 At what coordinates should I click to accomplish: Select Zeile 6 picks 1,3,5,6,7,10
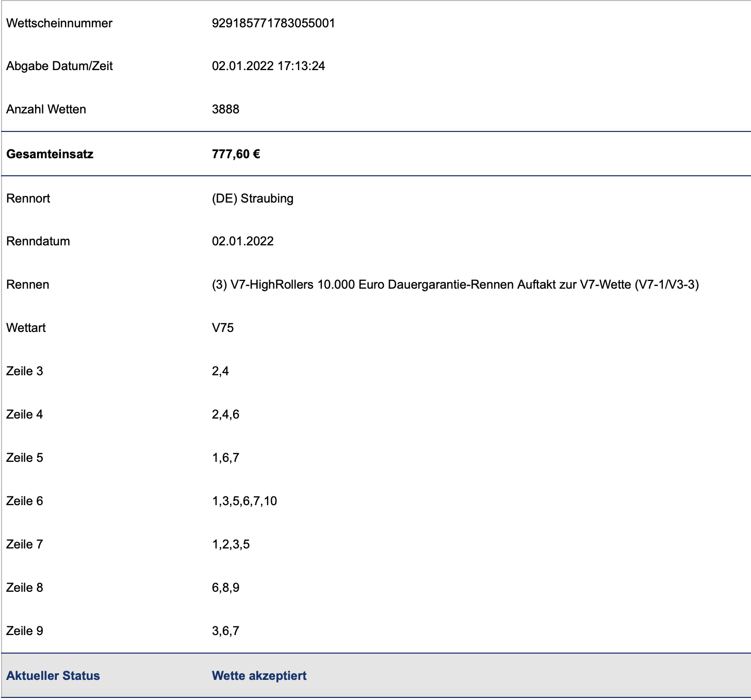(244, 501)
